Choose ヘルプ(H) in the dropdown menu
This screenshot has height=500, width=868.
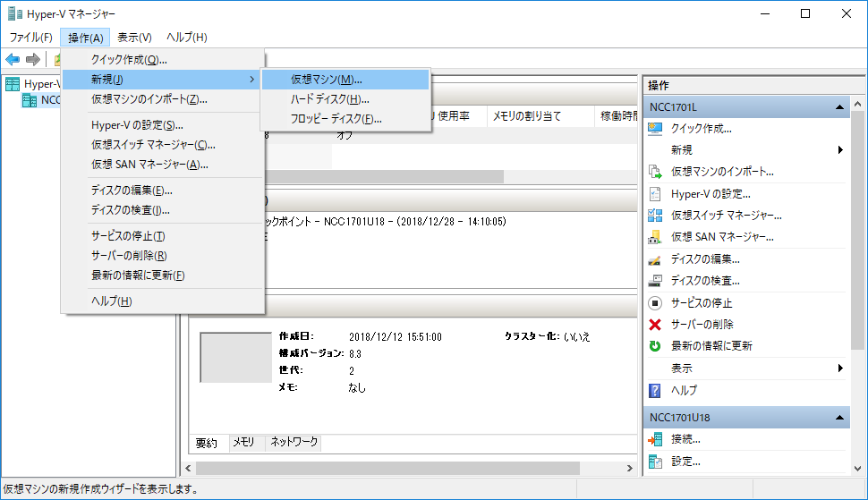coord(162,301)
